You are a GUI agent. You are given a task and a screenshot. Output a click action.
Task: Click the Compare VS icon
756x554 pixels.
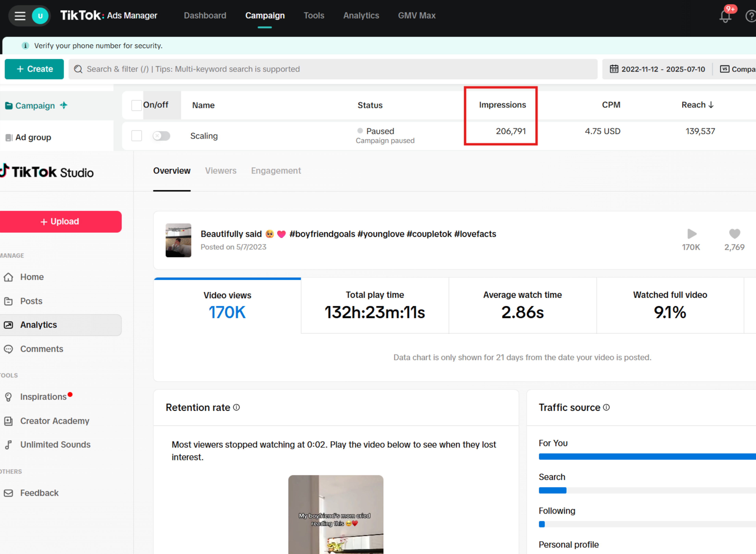tap(724, 69)
